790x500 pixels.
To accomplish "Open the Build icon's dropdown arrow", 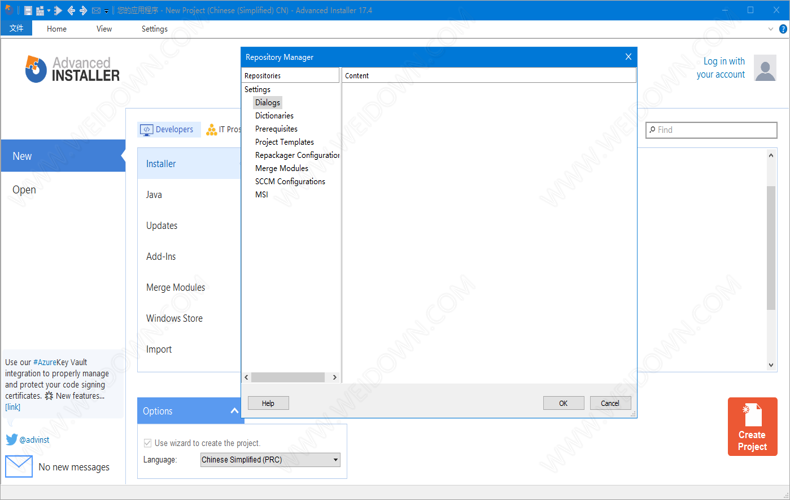I will tap(48, 10).
